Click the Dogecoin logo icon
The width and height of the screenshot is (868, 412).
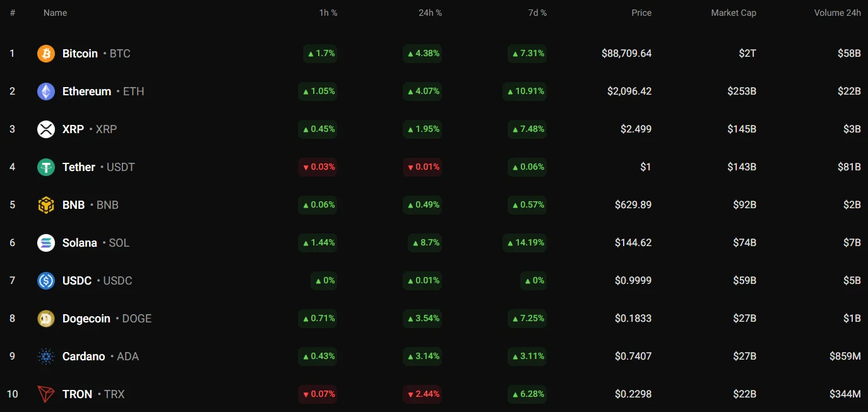click(46, 319)
